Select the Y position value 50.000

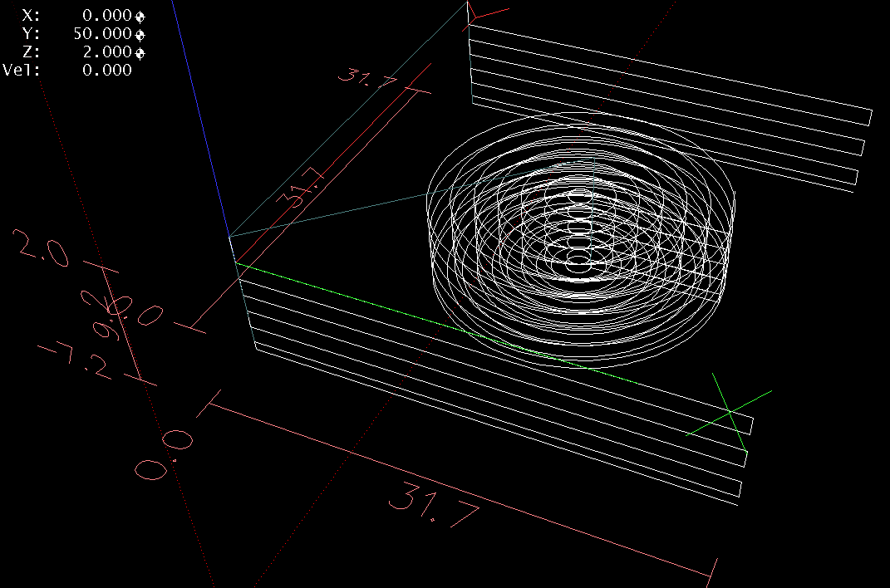pos(103,34)
